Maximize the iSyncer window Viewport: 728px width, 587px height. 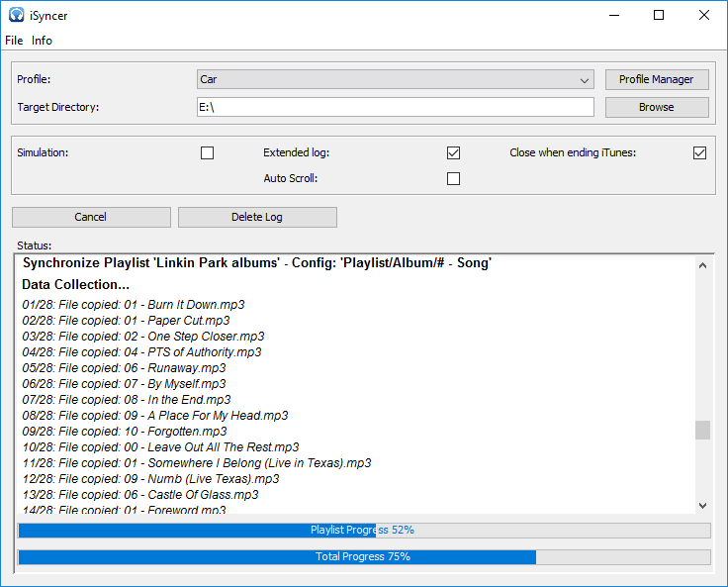point(659,15)
